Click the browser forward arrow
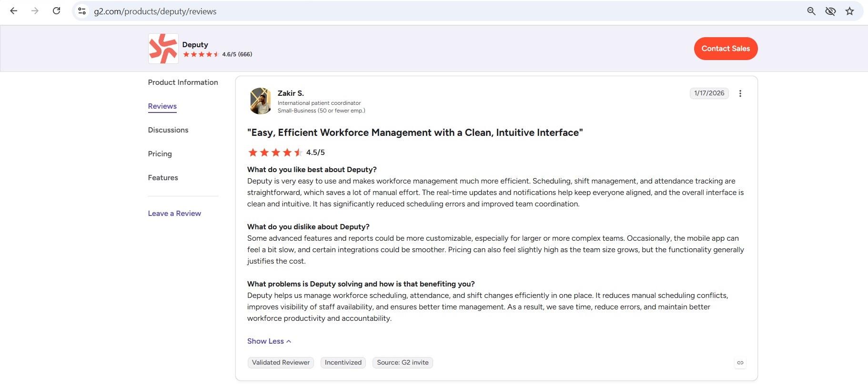Viewport: 868px width, 388px height. [x=35, y=11]
